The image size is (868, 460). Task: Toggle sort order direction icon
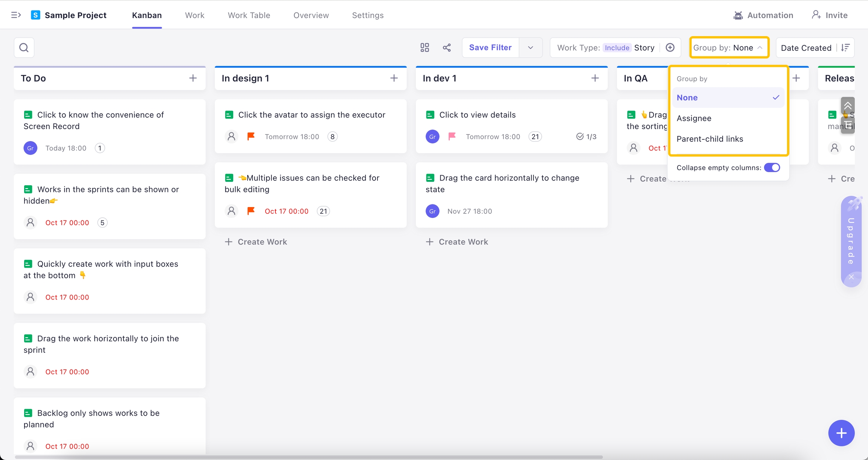pyautogui.click(x=845, y=48)
